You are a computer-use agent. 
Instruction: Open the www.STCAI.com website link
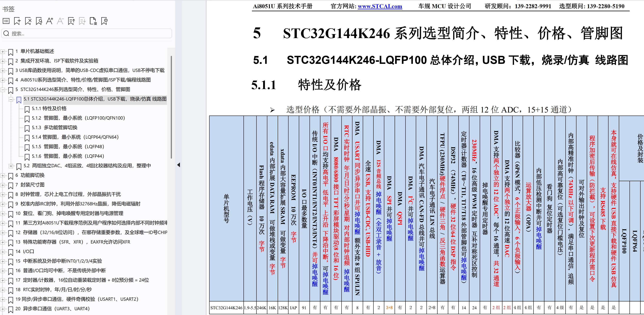tap(380, 6)
